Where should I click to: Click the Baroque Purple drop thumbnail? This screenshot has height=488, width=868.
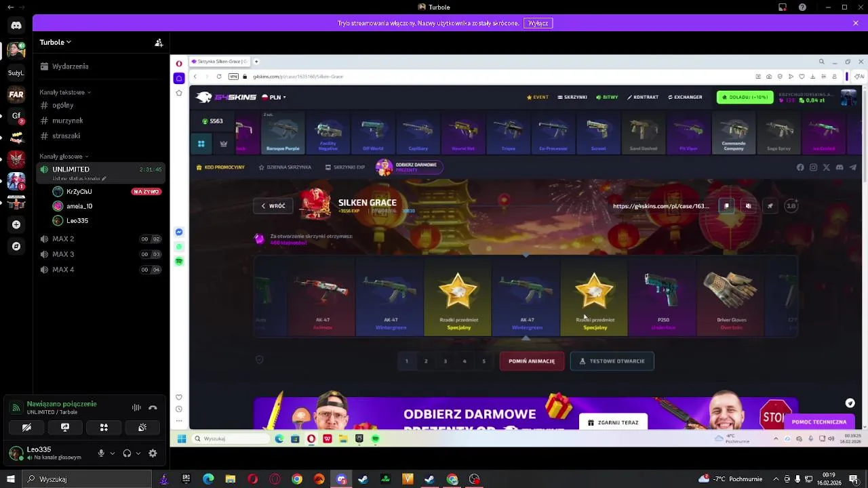[x=283, y=134]
